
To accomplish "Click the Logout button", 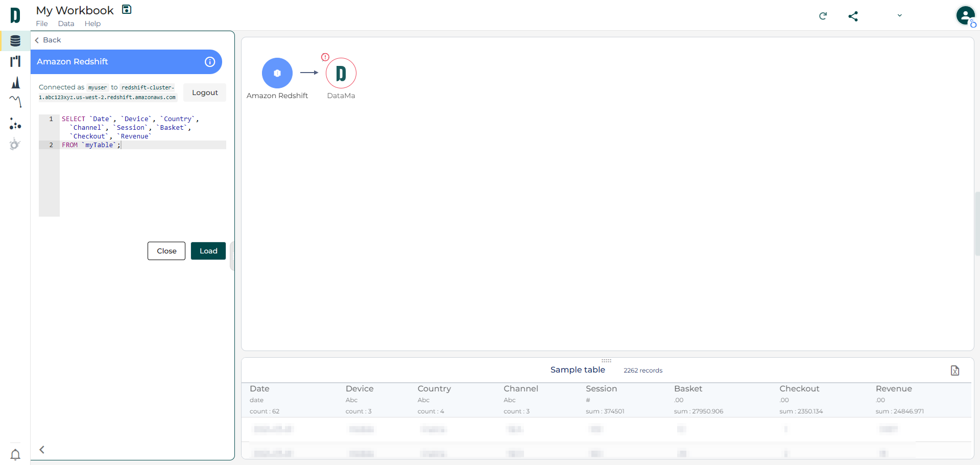I will [x=205, y=92].
